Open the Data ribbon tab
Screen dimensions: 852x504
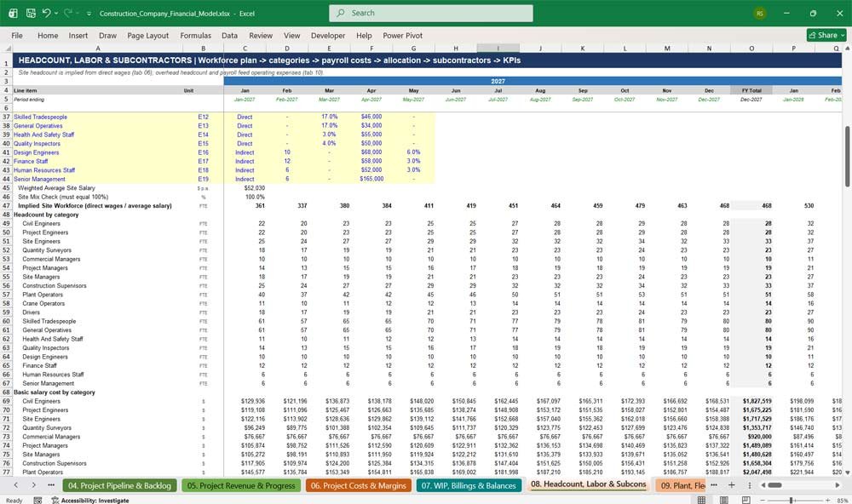(x=229, y=35)
